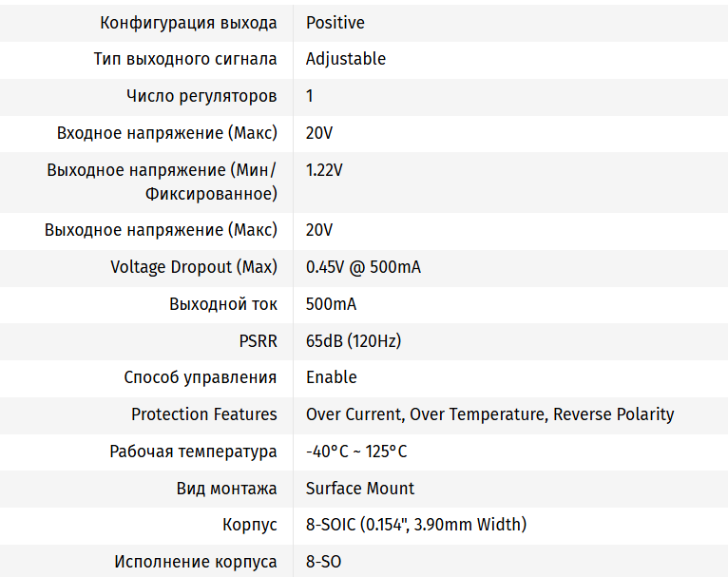Select the 'Adjustable' output type value
728x577 pixels.
(x=346, y=59)
